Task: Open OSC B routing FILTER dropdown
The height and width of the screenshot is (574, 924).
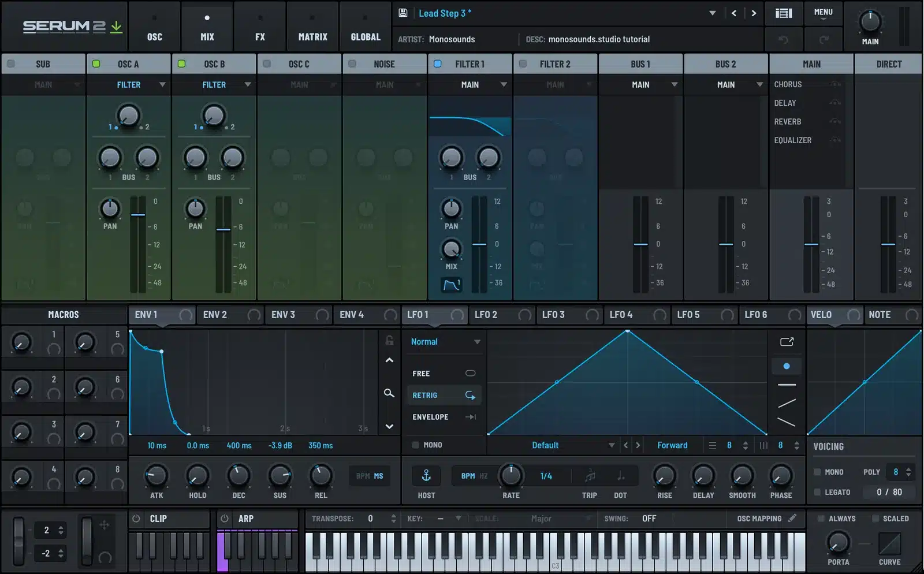Action: click(x=214, y=85)
